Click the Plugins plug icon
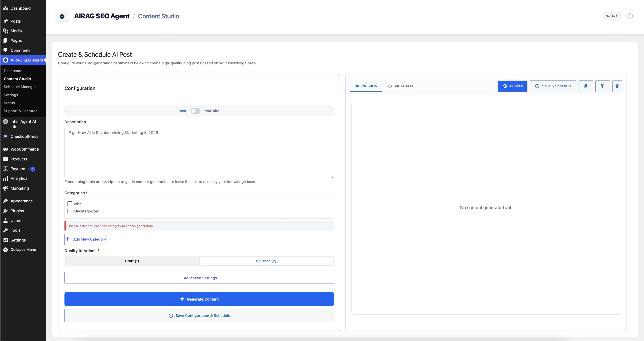This screenshot has height=341, width=644. coord(5,211)
